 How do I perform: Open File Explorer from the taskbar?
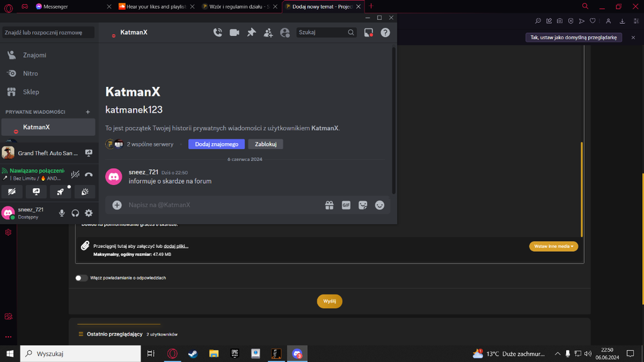(214, 354)
